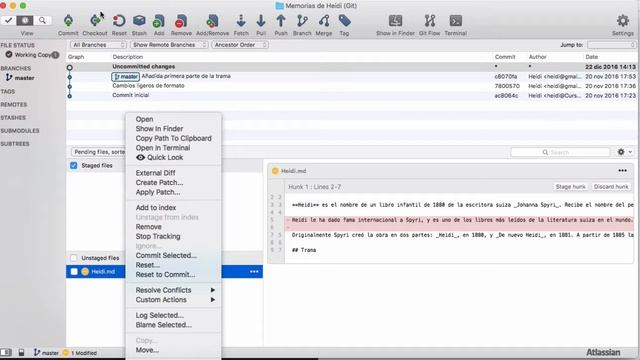The height and width of the screenshot is (360, 640).
Task: Click the Add/Remove toolbar icon
Action: (212, 21)
